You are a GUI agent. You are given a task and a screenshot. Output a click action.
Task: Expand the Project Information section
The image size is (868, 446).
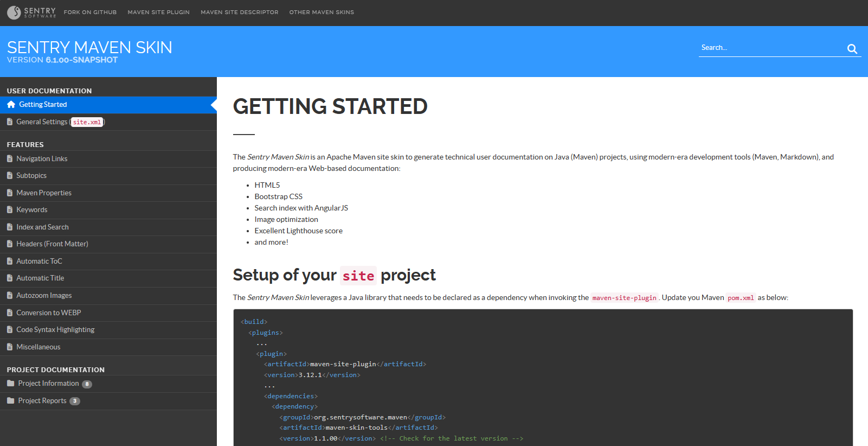(108, 384)
